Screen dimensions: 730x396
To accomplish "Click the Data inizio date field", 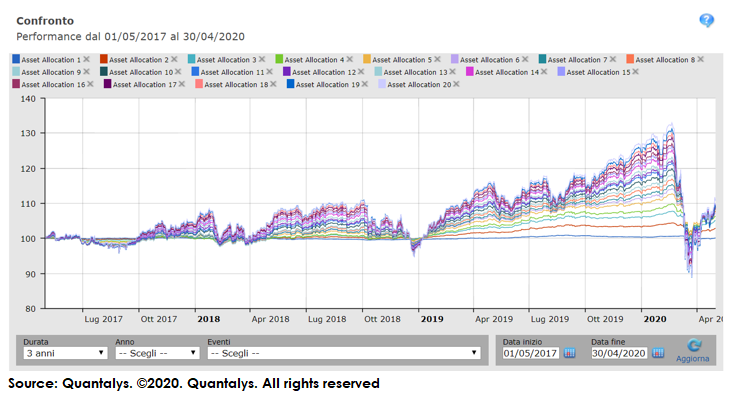I will [x=531, y=353].
